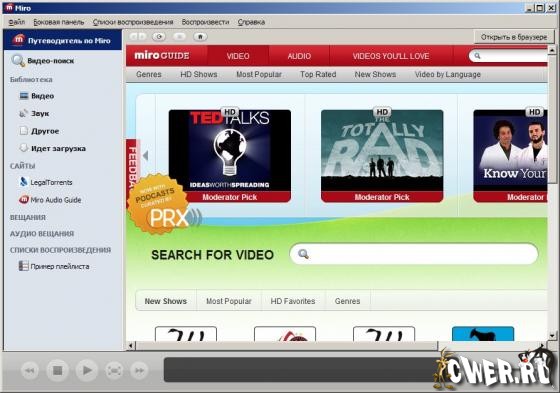Click the miro GUIDE logo
This screenshot has width=560, height=393.
point(162,55)
